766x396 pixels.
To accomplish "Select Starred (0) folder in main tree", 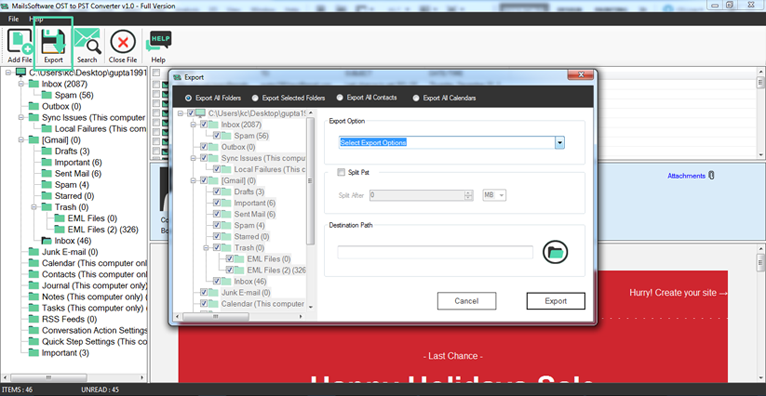I will [x=75, y=196].
